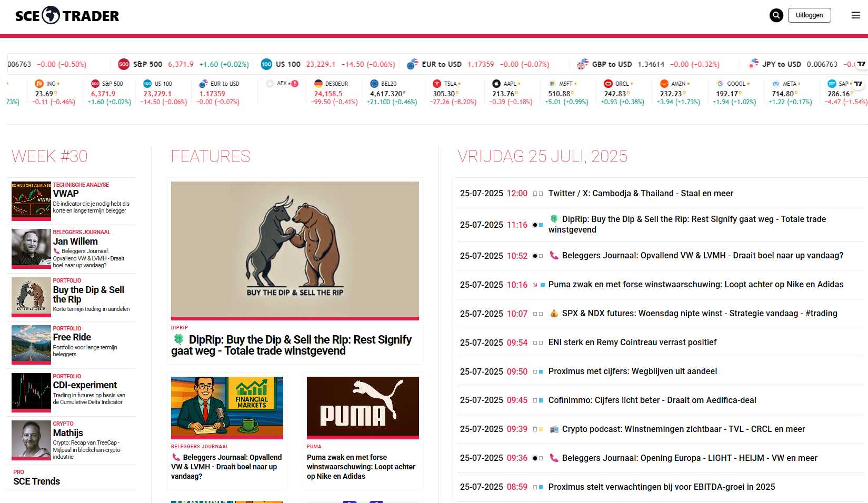This screenshot has width=868, height=503.
Task: Open the VWAP chart thumbnail
Action: (31, 201)
